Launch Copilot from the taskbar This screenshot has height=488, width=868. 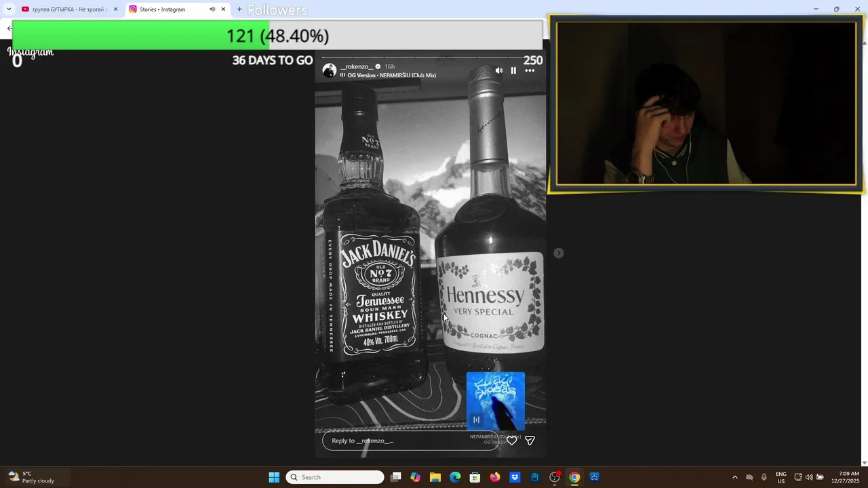(x=416, y=477)
